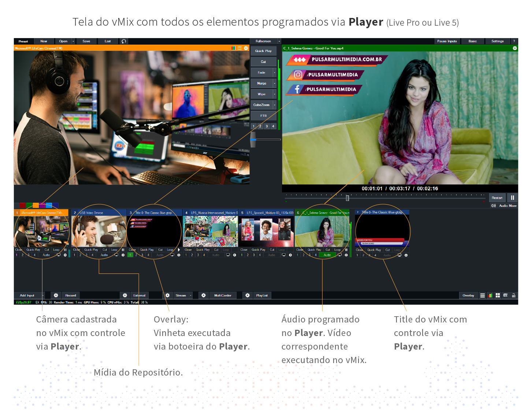
Task: Click the Quick Play transition button
Action: pos(263,51)
